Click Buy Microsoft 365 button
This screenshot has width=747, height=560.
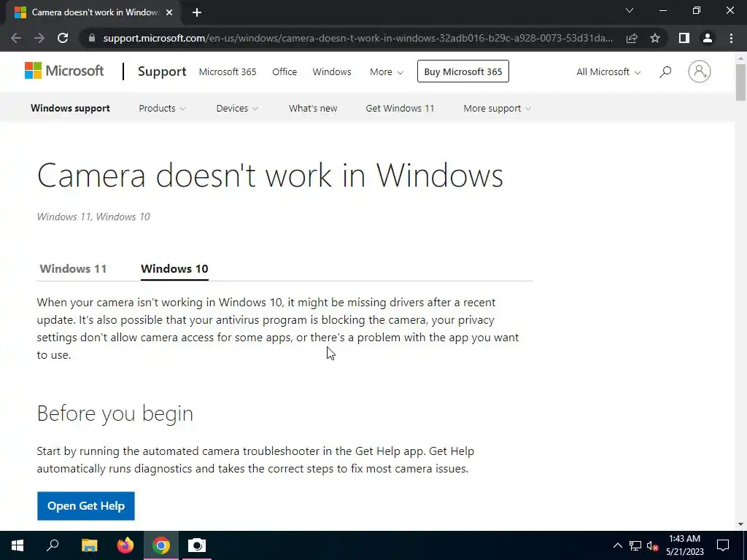click(463, 71)
